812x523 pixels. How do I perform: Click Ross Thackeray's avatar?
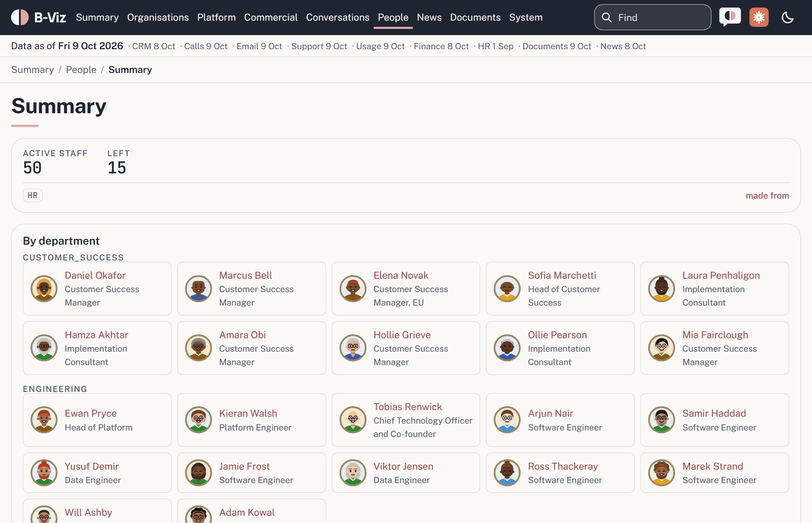507,473
